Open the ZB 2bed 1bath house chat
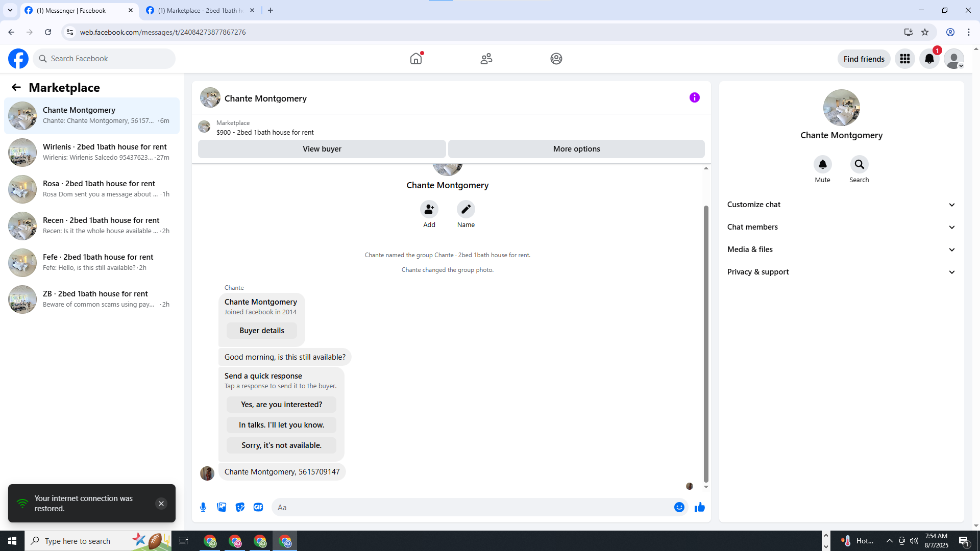 92,299
